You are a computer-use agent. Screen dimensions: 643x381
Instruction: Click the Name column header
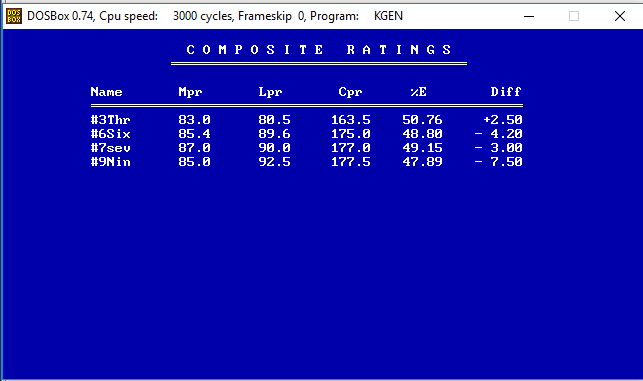[x=106, y=91]
